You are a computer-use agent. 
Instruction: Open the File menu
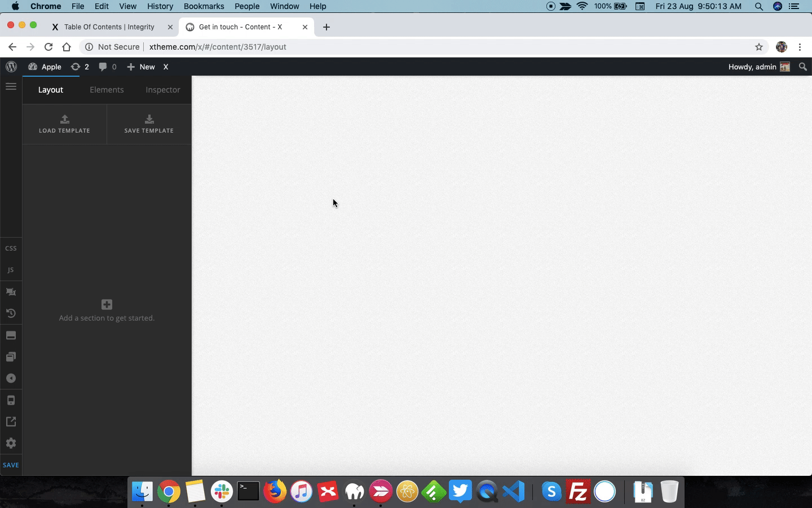(78, 6)
